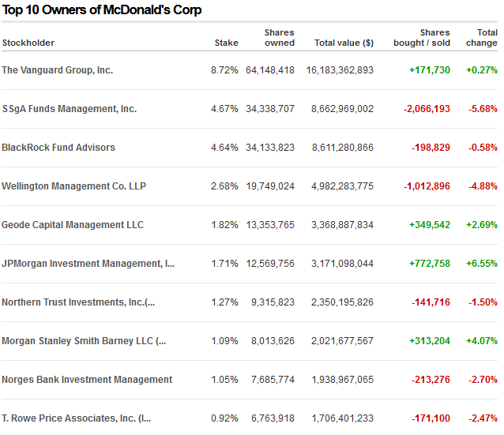Click total value 2,350,195,826

(342, 302)
